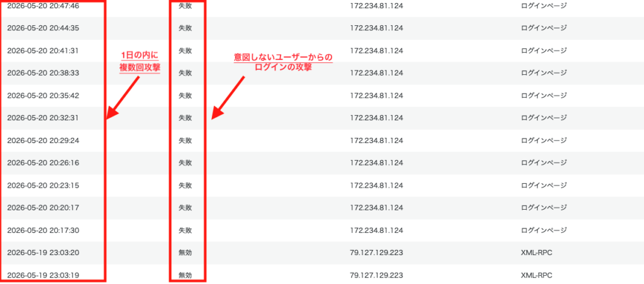Click 無効 status in the 23:03:19 row
This screenshot has width=644, height=284.
coord(186,275)
